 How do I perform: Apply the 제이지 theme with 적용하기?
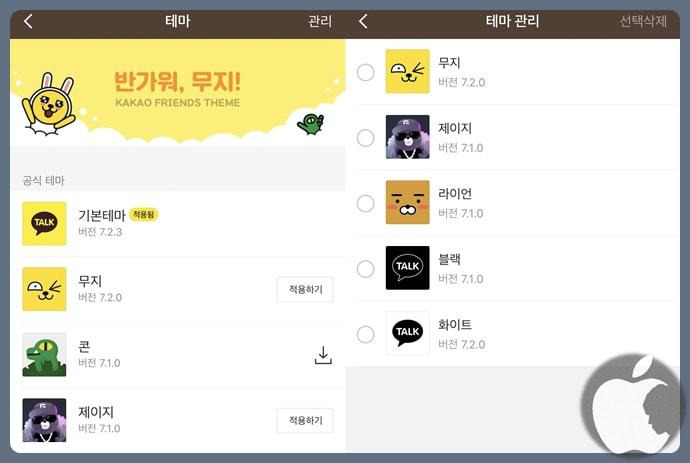[305, 420]
